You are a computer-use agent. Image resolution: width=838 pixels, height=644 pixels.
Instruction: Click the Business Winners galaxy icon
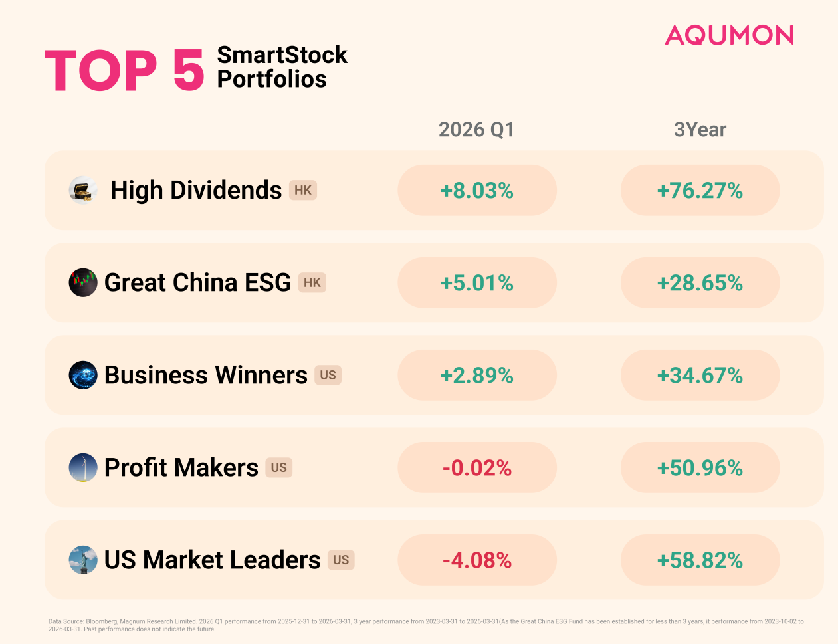pos(83,376)
